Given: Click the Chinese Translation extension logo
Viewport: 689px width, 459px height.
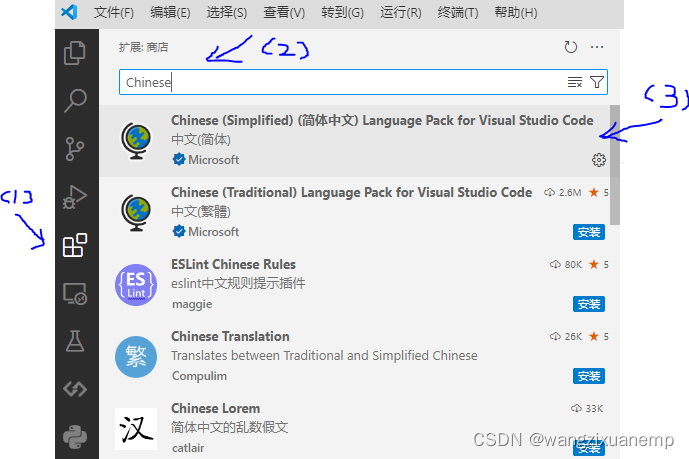Looking at the screenshot, I should [x=136, y=357].
